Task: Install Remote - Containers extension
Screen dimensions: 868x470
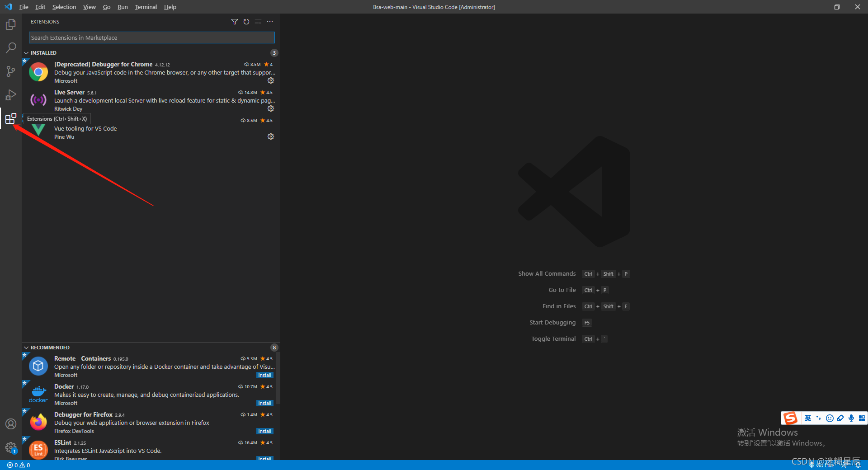Action: tap(265, 375)
